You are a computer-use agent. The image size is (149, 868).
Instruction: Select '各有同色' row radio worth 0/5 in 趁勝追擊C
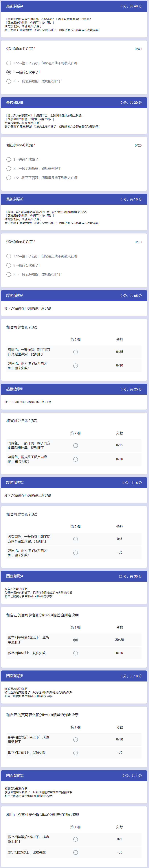pyautogui.click(x=76, y=539)
